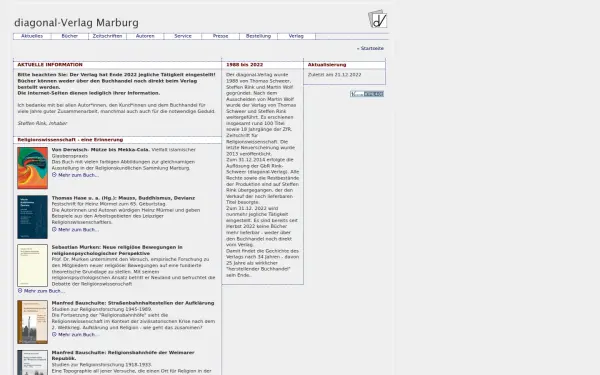Click the Religionswissenschaft - eine Erinnerung heading
Image resolution: width=600 pixels, height=375 pixels.
click(x=70, y=140)
